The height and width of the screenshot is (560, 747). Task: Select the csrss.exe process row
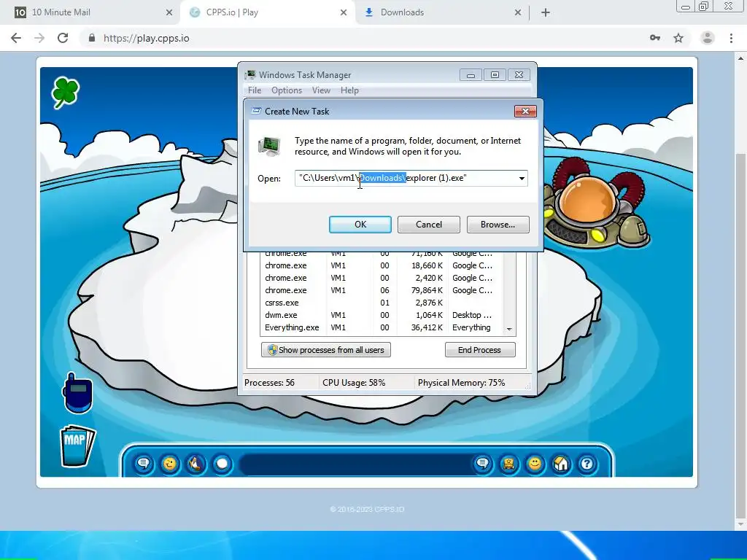tap(381, 303)
